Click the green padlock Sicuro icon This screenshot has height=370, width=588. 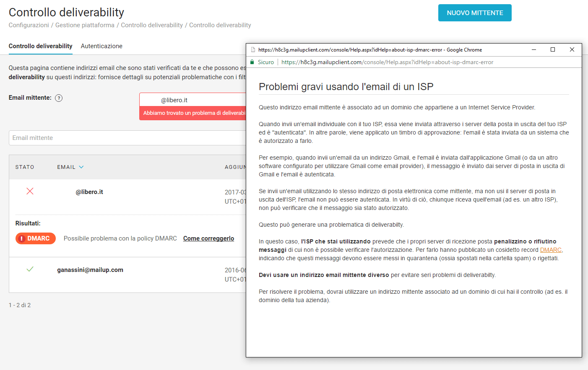[252, 62]
